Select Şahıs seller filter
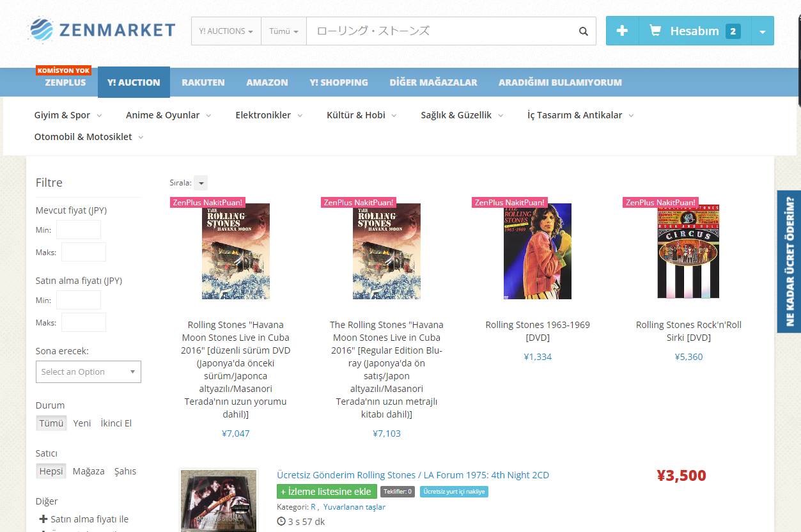 [x=125, y=471]
